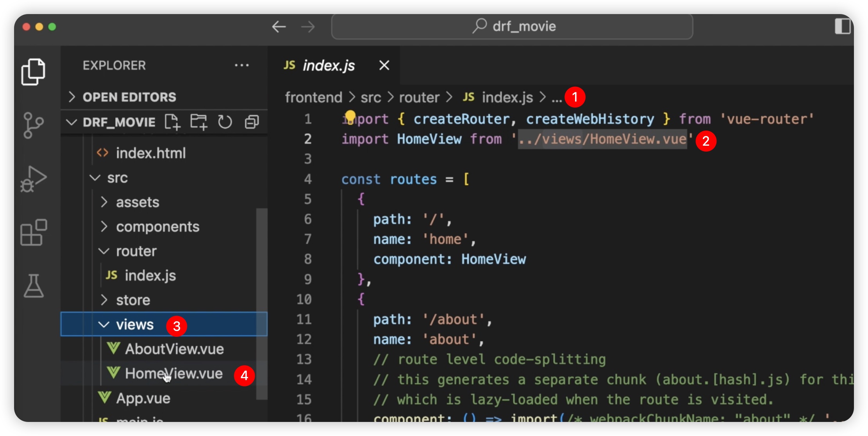The height and width of the screenshot is (436, 868).
Task: Collapse the views folder
Action: pyautogui.click(x=104, y=324)
